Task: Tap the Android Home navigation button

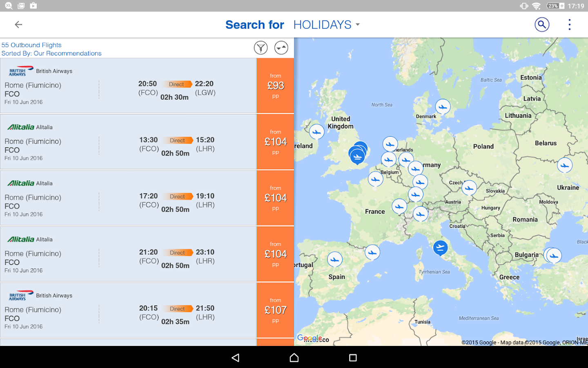Action: click(294, 358)
